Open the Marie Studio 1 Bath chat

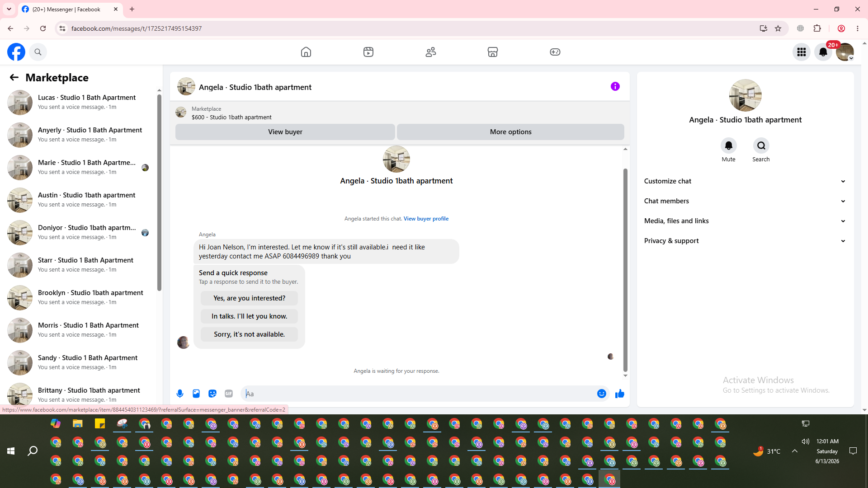click(80, 167)
